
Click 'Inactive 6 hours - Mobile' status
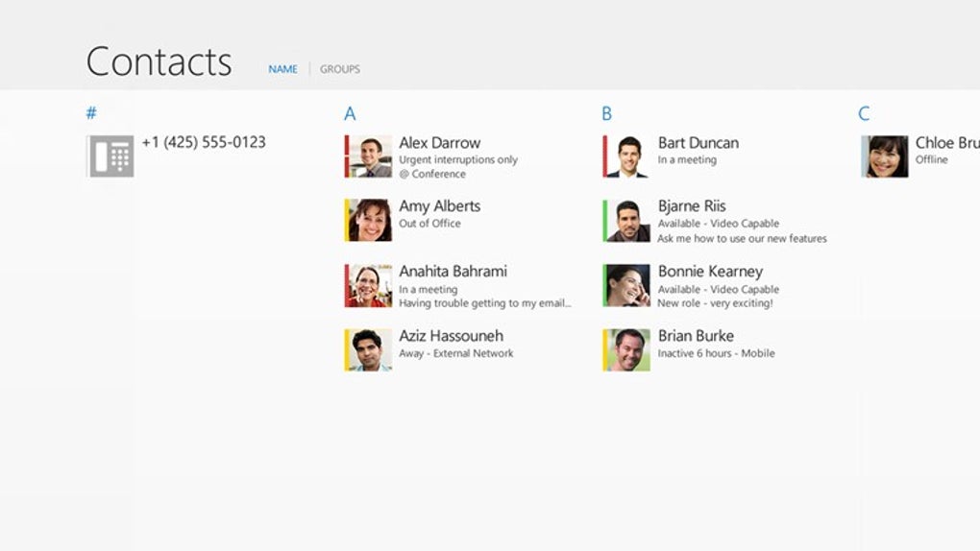click(x=716, y=353)
